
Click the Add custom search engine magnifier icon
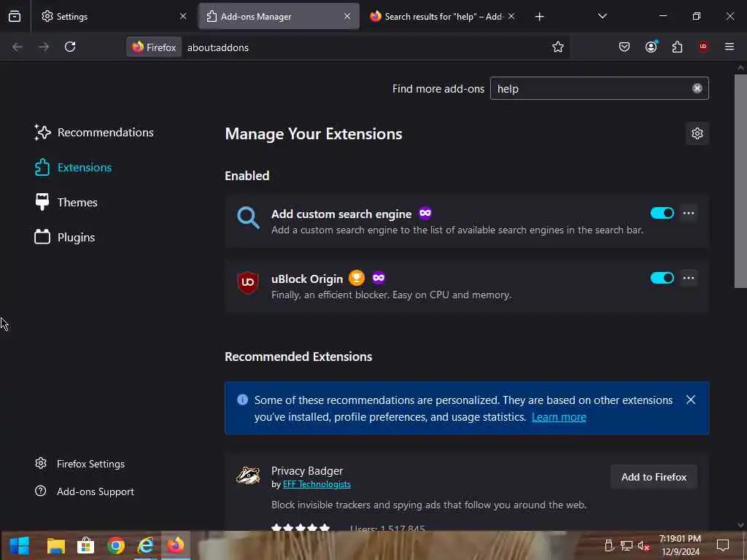click(248, 218)
